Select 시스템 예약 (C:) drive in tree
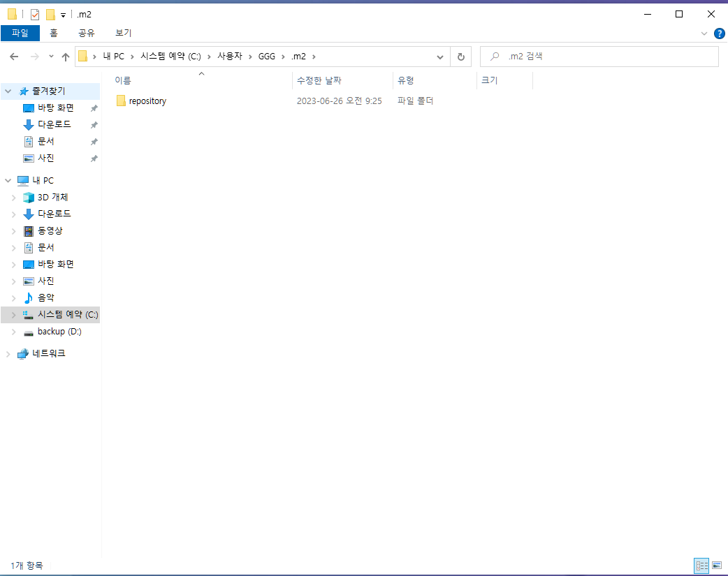Screen dimensions: 728x576 (x=67, y=315)
